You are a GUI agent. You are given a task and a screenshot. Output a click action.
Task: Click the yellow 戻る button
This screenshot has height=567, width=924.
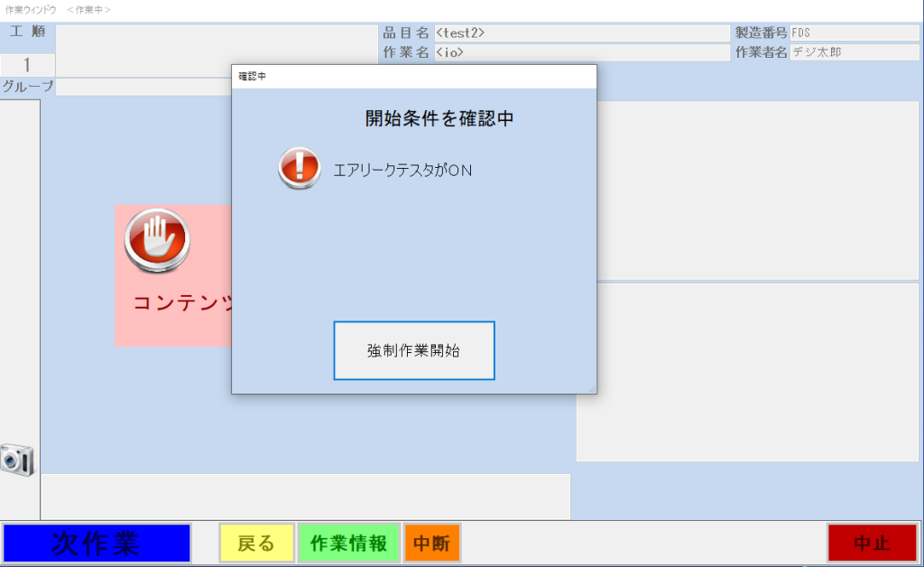pos(256,543)
